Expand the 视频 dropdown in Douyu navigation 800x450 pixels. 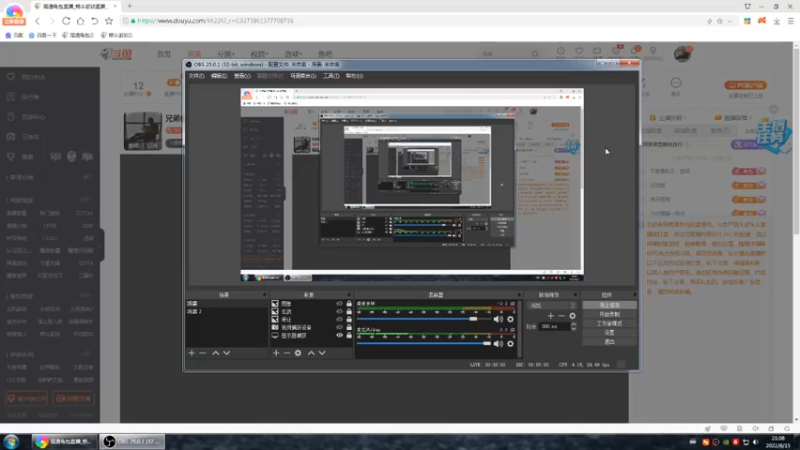[x=259, y=54]
